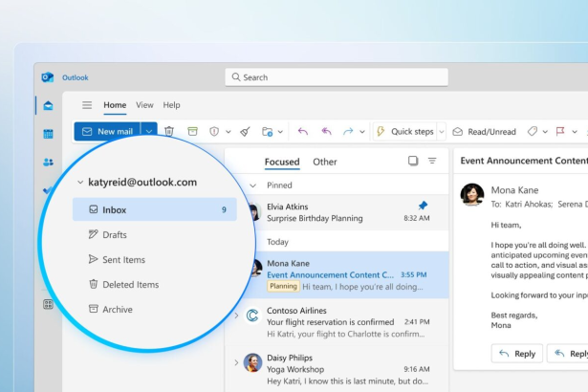
Task: Click the Reply arrow icon in toolbar
Action: (303, 131)
